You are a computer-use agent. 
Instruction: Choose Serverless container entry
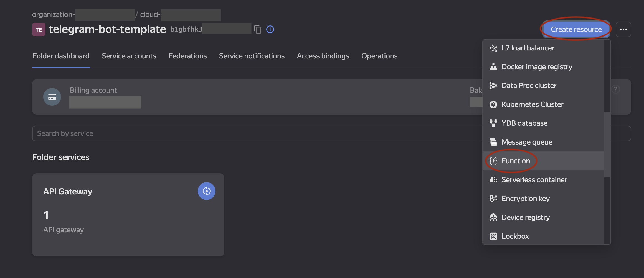tap(543, 180)
